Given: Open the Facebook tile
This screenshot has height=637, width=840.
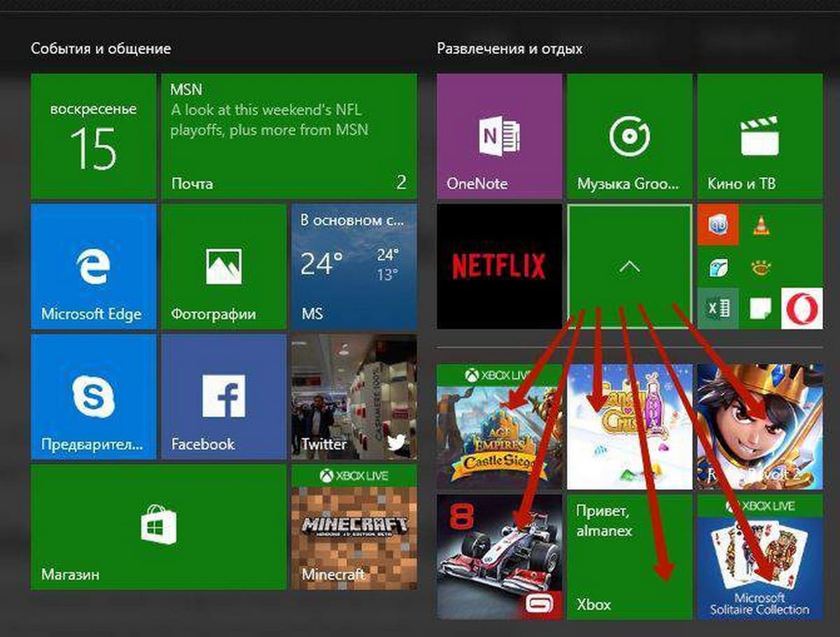Looking at the screenshot, I should pos(224,397).
